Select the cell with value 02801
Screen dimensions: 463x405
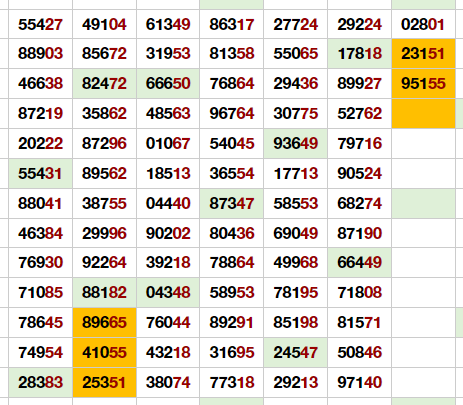tap(424, 24)
